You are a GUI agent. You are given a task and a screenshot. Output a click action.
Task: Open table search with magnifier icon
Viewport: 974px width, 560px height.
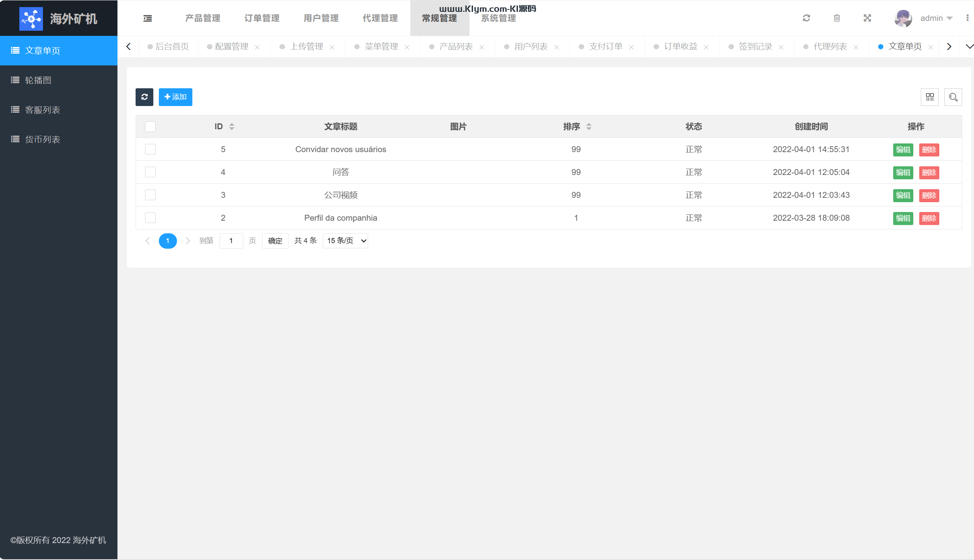pyautogui.click(x=953, y=97)
